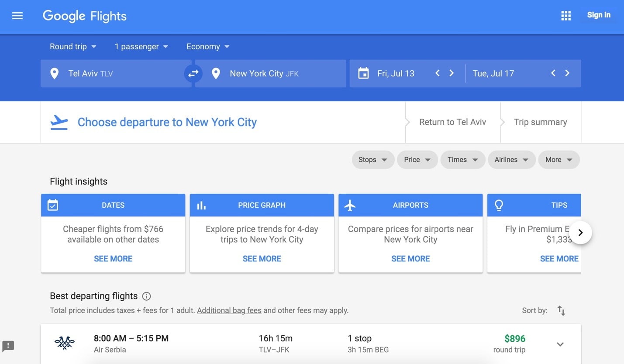Click SEE MORE under Dates card
624x364 pixels.
tap(113, 259)
